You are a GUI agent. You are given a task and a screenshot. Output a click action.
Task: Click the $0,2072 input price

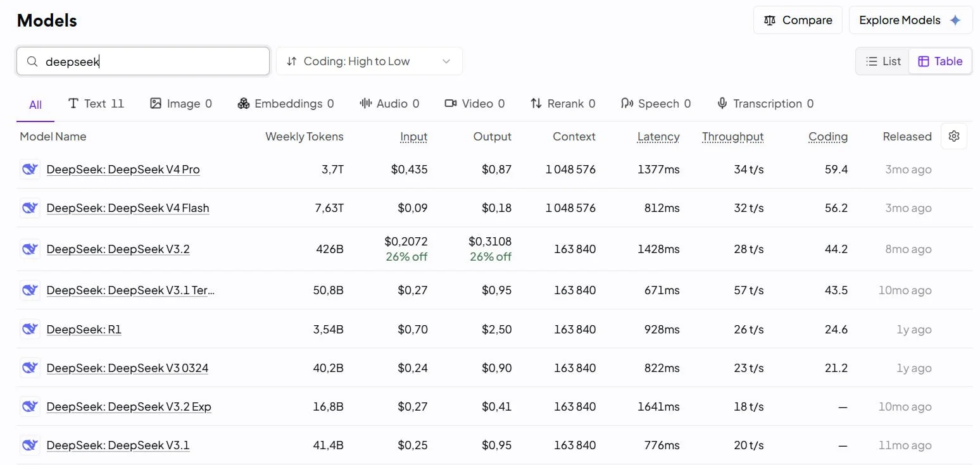coord(406,242)
